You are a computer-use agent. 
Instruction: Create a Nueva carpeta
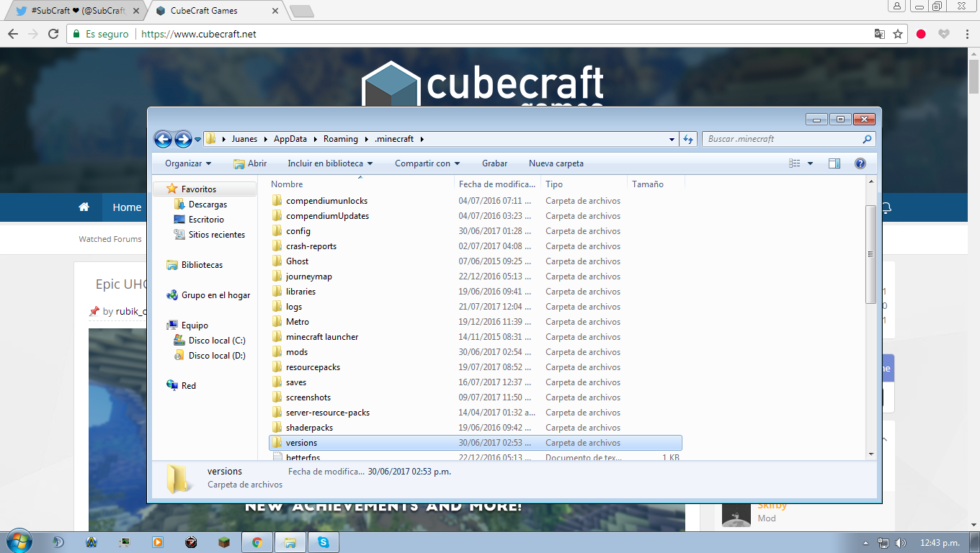pyautogui.click(x=556, y=163)
